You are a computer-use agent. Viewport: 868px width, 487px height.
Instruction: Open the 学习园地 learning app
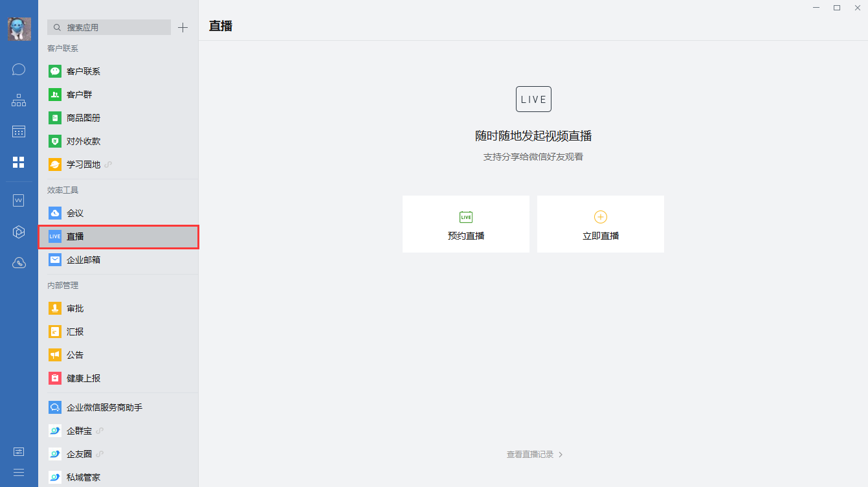coord(83,164)
